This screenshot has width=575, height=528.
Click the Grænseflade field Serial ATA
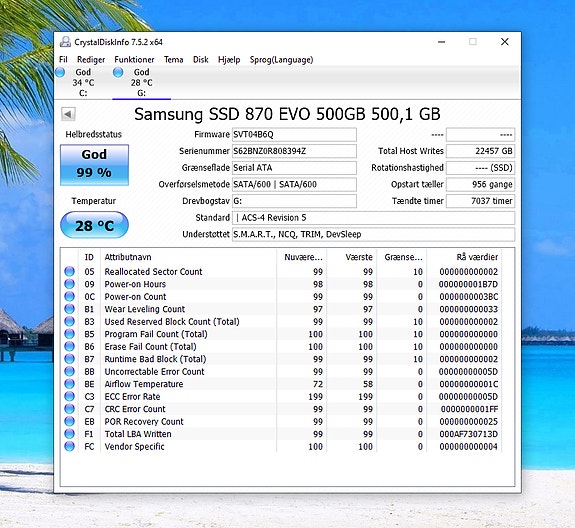(x=294, y=168)
